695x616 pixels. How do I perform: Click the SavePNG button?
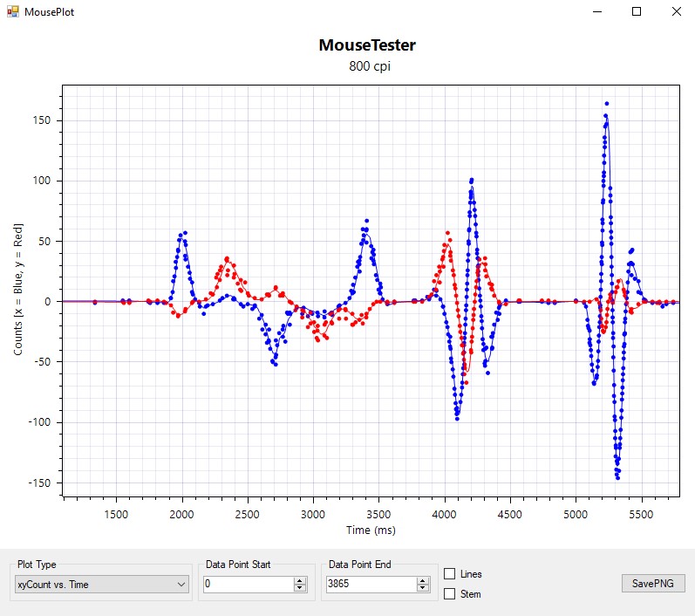tap(653, 584)
